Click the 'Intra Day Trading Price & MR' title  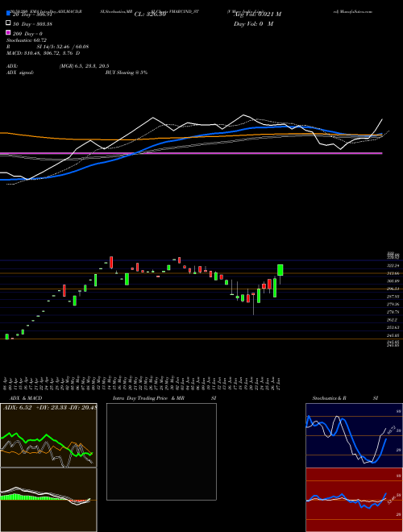tap(148, 398)
